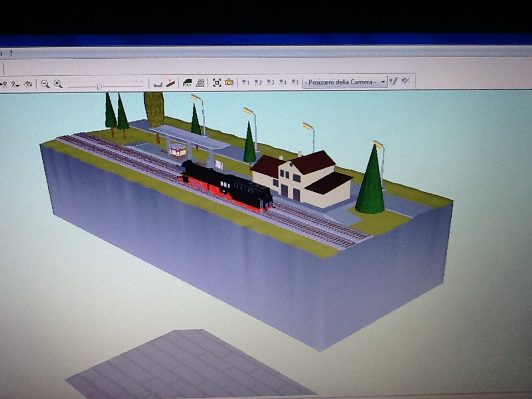Adjust the zoom level slider handle
The image size is (532, 399).
click(99, 87)
